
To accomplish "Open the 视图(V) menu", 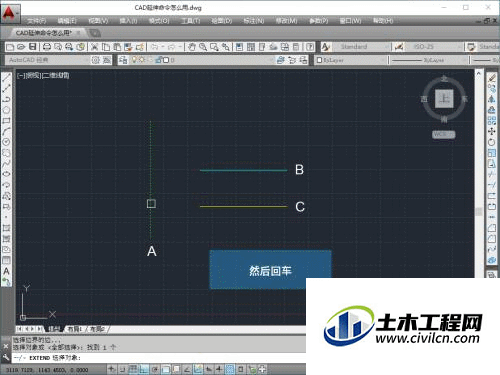I will (x=98, y=21).
